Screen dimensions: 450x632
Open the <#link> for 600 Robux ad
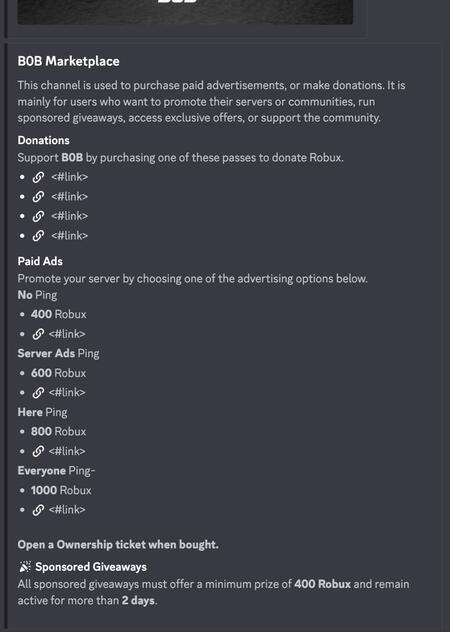pyautogui.click(x=67, y=393)
